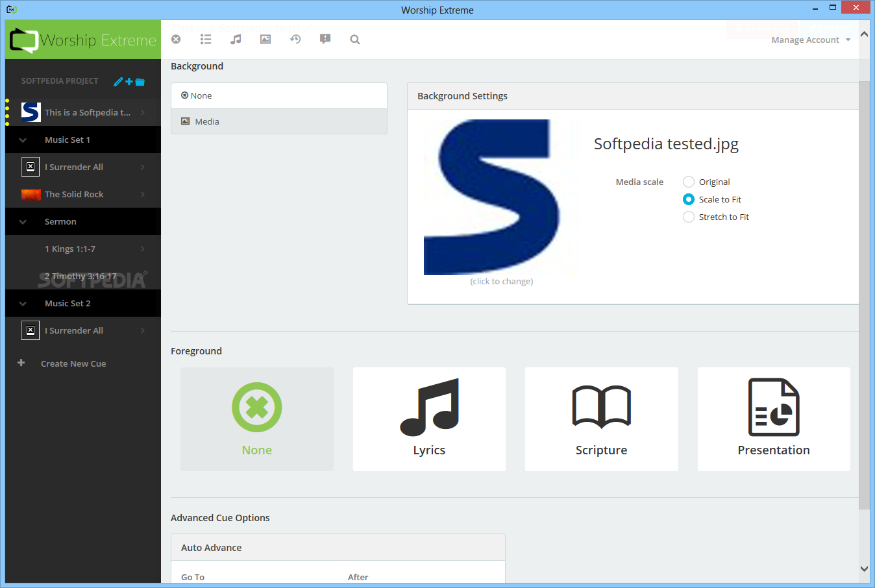Click the (click to change) link
Image resolution: width=875 pixels, height=588 pixels.
502,281
